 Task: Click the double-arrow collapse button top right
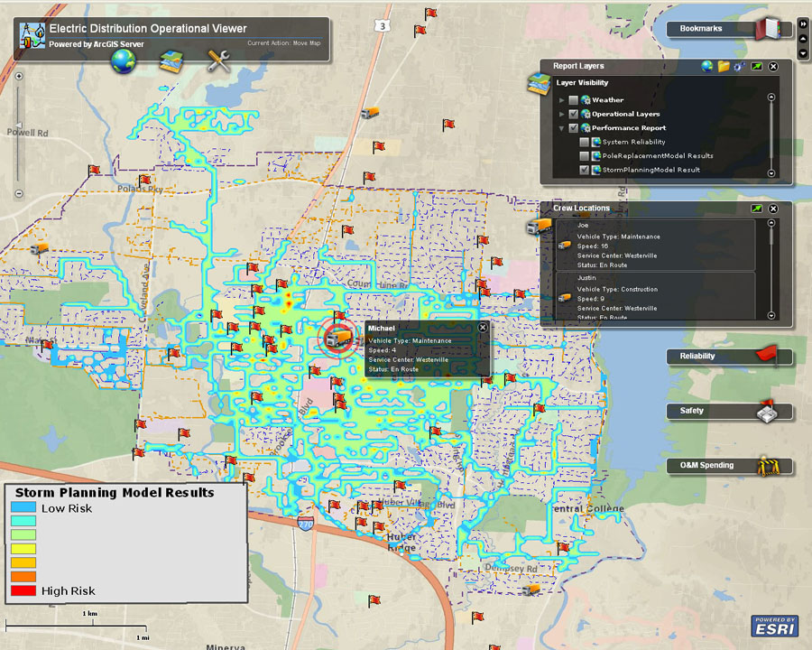(803, 23)
